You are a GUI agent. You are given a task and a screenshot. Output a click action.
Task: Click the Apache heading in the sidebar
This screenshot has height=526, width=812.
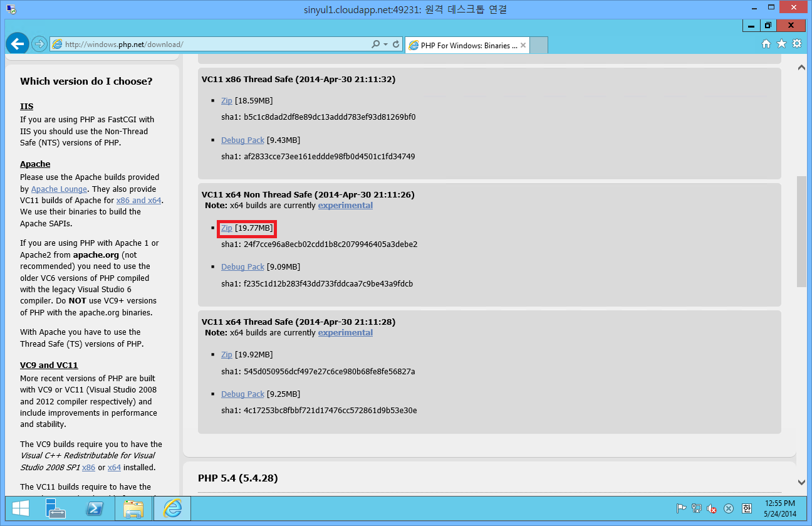coord(35,164)
